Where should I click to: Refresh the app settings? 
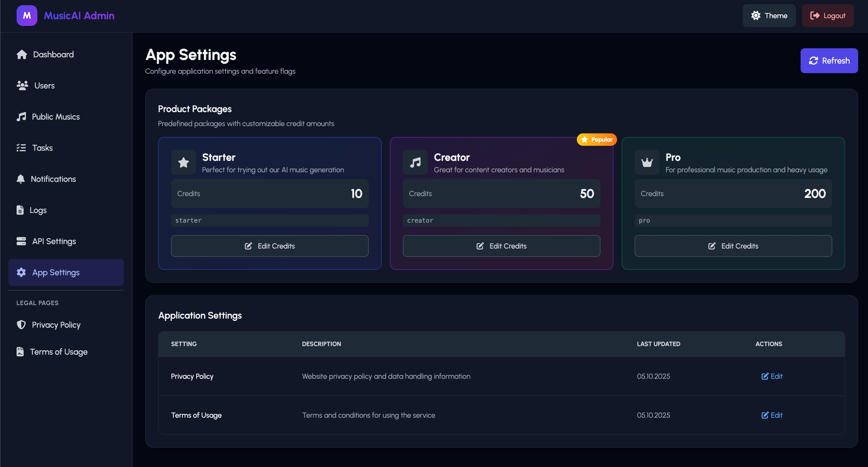(829, 61)
